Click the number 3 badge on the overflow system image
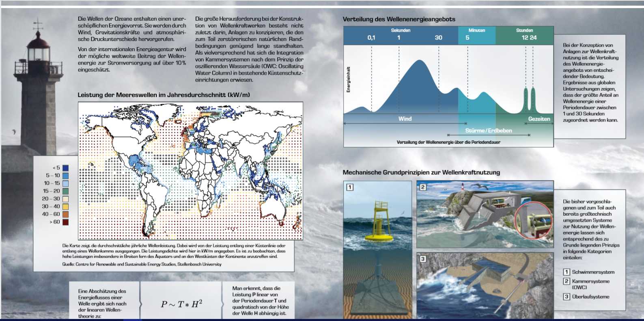 [423, 259]
